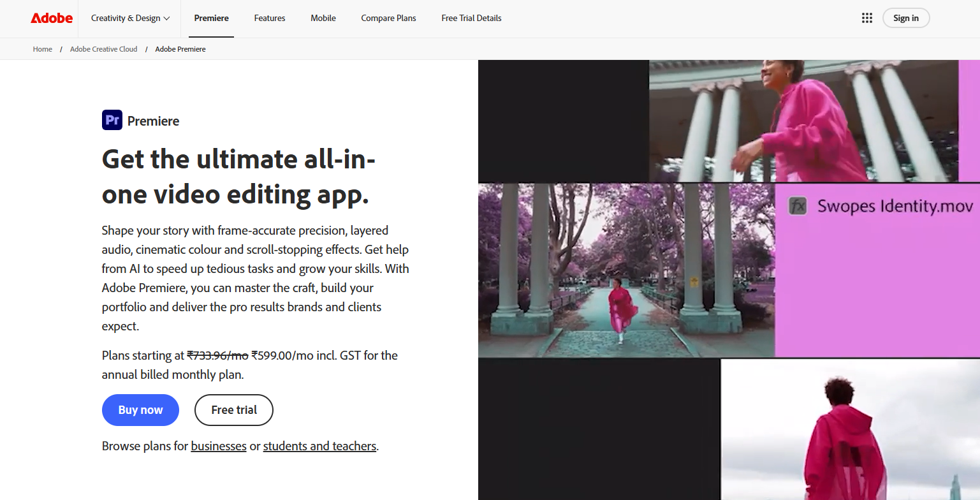This screenshot has width=980, height=500.
Task: Select the Premiere tab
Action: coord(212,18)
